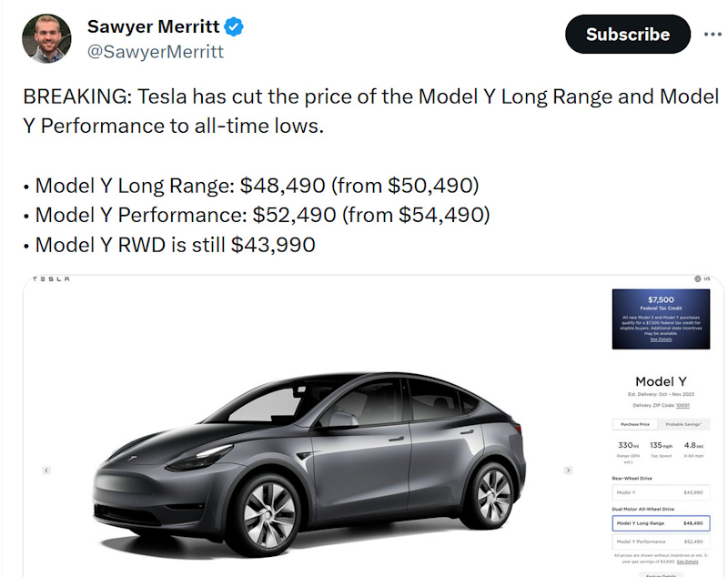The image size is (728, 577).
Task: Select the Model Y Long Range trim option
Action: pos(662,522)
